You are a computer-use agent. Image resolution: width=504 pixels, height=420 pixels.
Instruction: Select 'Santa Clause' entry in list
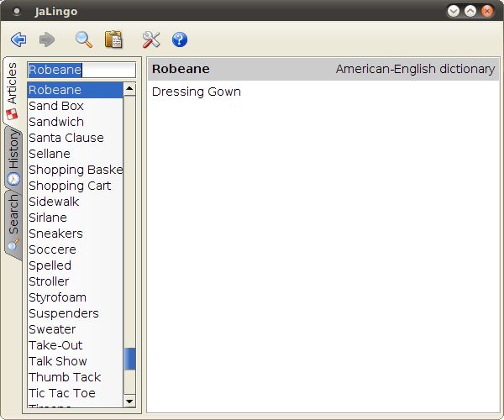(x=66, y=138)
